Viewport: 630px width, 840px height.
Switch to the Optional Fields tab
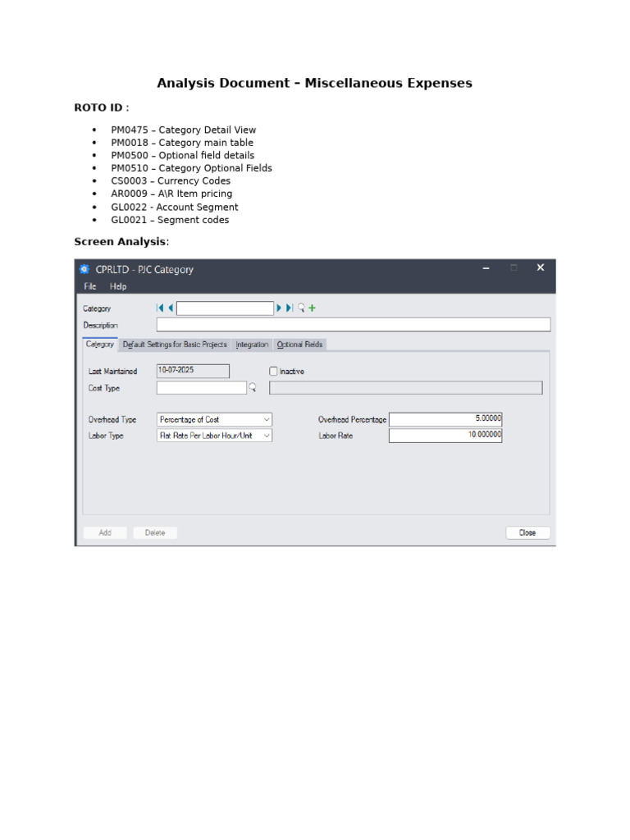pos(299,345)
